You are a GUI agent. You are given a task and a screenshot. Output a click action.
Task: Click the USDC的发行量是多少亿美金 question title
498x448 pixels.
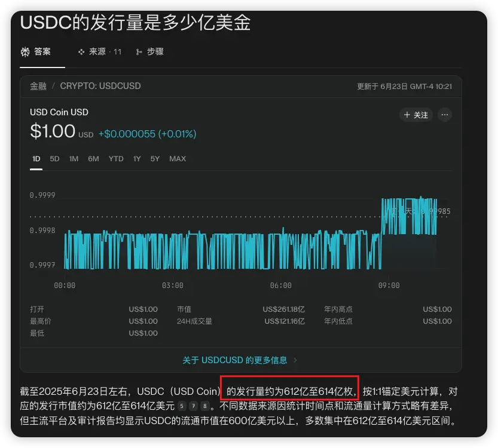point(136,23)
